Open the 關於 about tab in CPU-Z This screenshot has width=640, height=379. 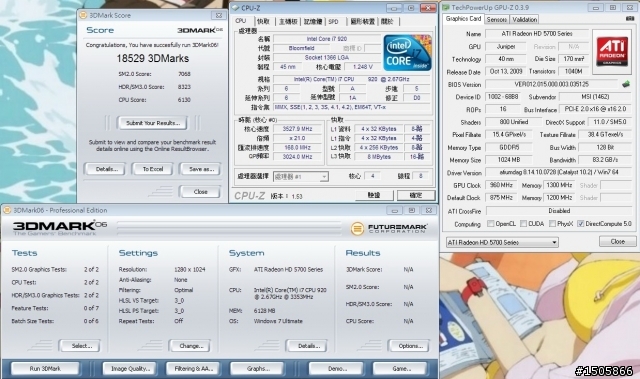pos(387,22)
